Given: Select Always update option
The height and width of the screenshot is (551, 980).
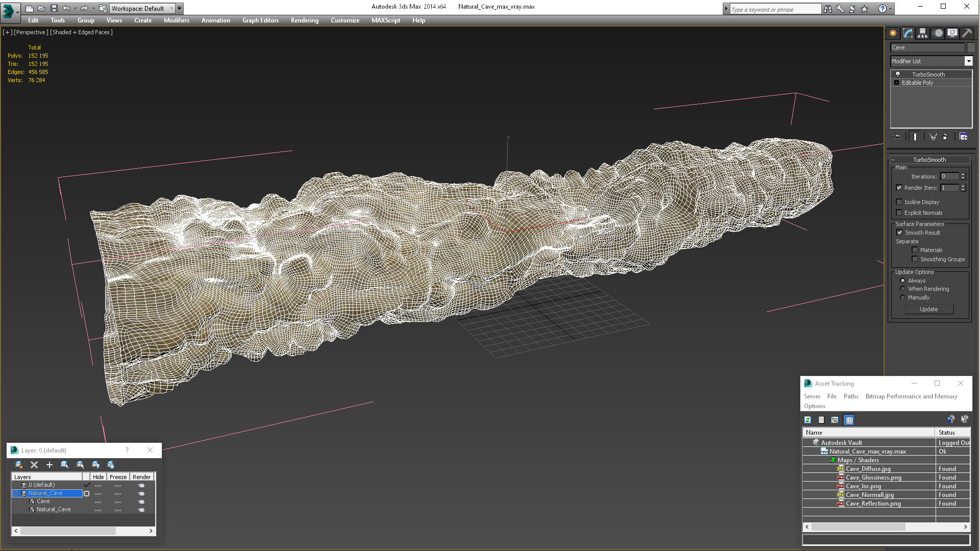Looking at the screenshot, I should point(902,281).
